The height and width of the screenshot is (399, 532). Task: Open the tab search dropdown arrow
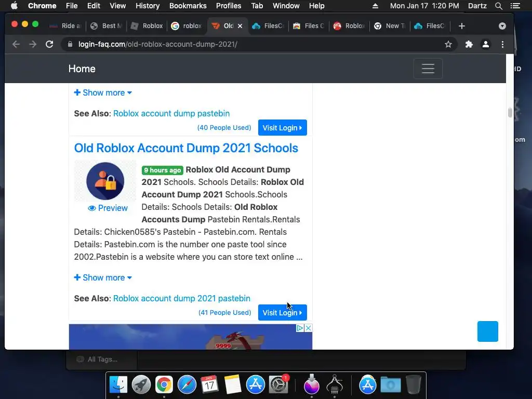502,26
